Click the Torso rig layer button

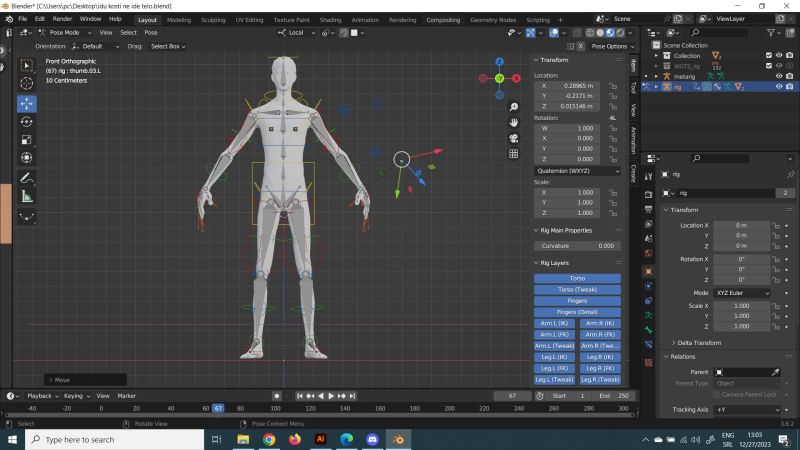(x=578, y=278)
